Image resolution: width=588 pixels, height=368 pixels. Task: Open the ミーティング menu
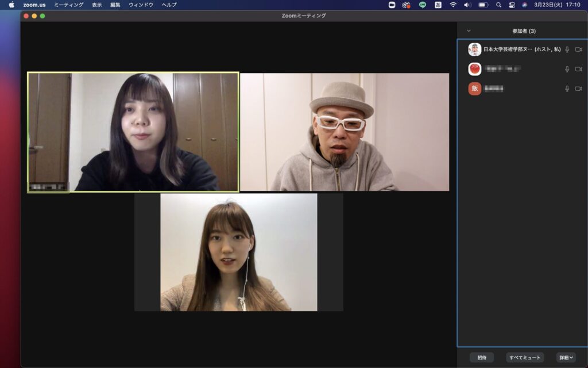(x=68, y=5)
